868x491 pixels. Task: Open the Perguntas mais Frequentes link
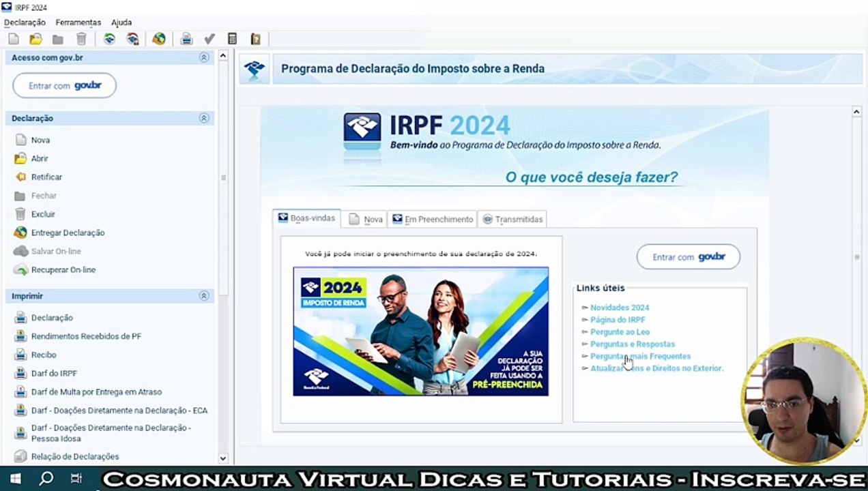(640, 357)
